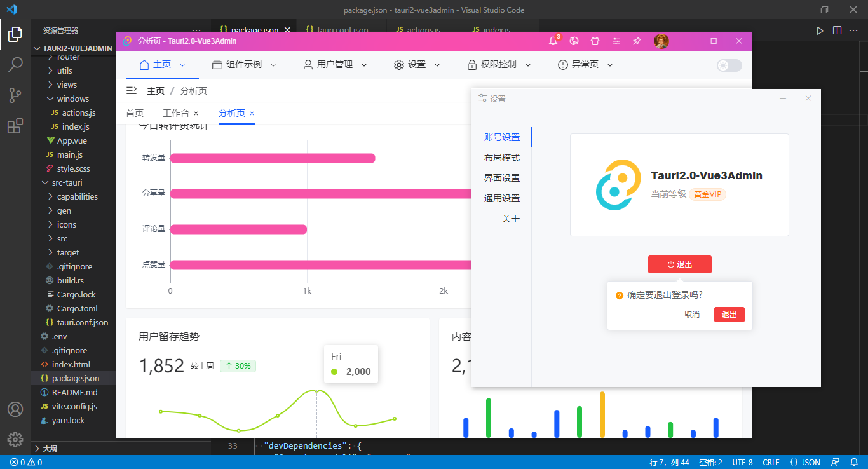Screen dimensions: 868x469
Task: Select 关于 in settings sidebar
Action: point(511,219)
